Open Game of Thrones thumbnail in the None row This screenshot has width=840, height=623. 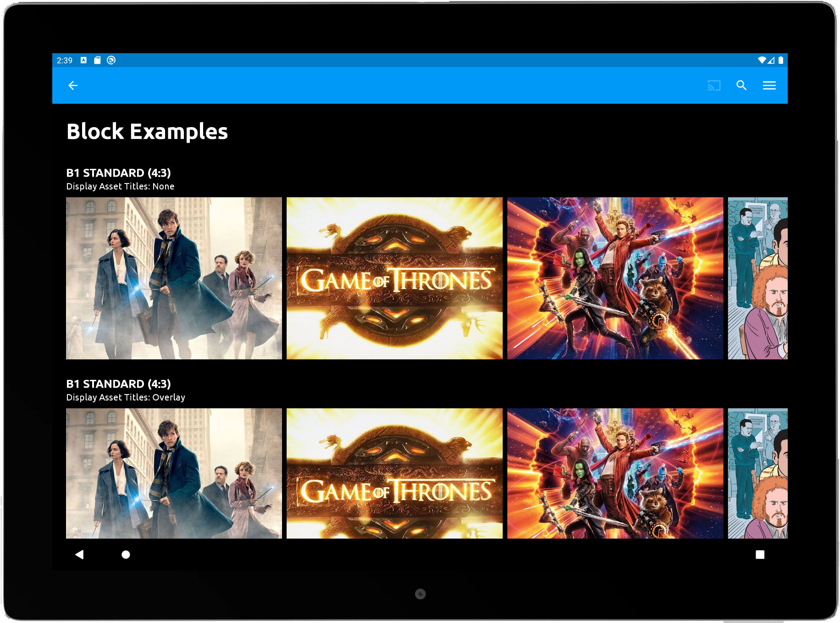click(x=394, y=278)
